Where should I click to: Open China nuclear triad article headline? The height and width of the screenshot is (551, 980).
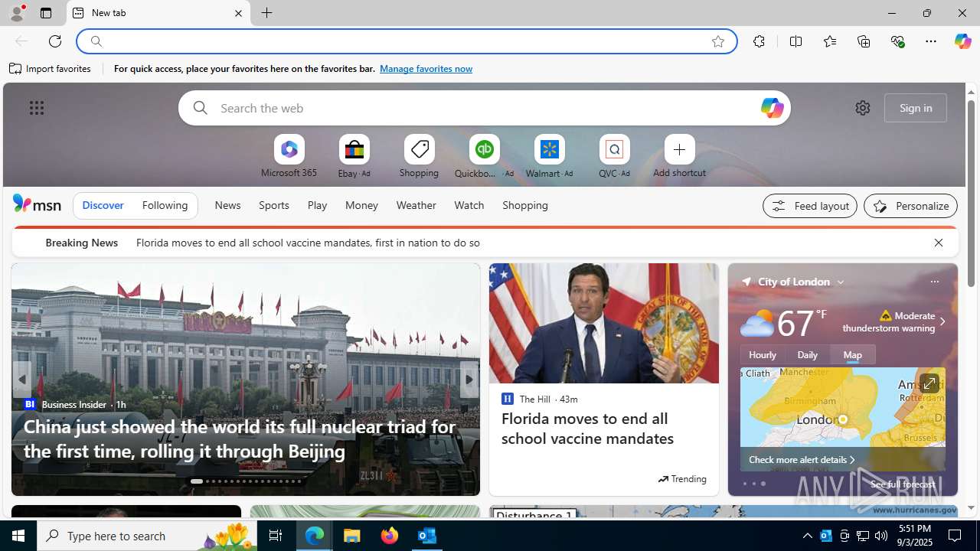pos(240,439)
